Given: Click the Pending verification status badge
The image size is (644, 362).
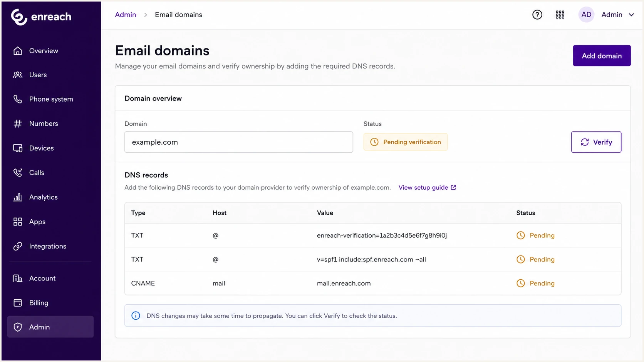Looking at the screenshot, I should (x=406, y=142).
